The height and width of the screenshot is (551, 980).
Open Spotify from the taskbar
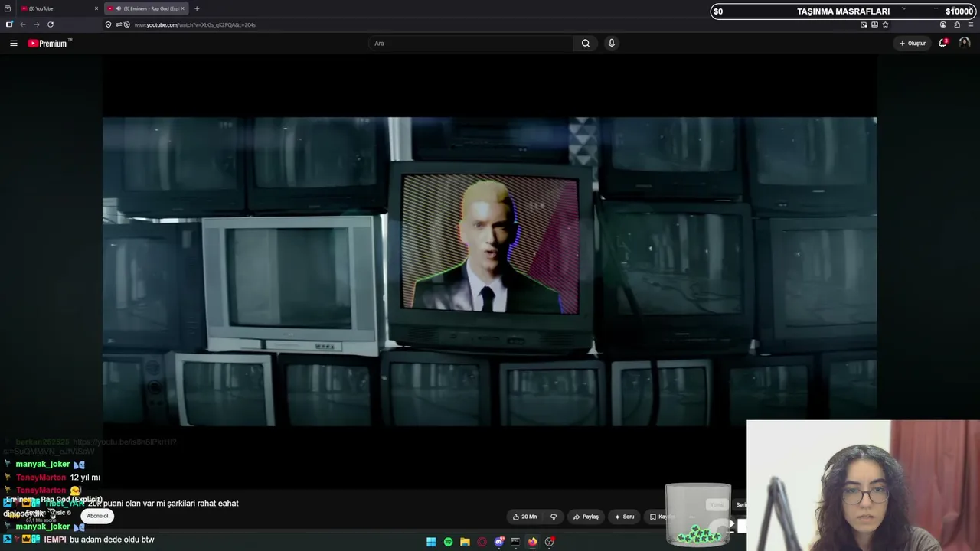tap(448, 542)
